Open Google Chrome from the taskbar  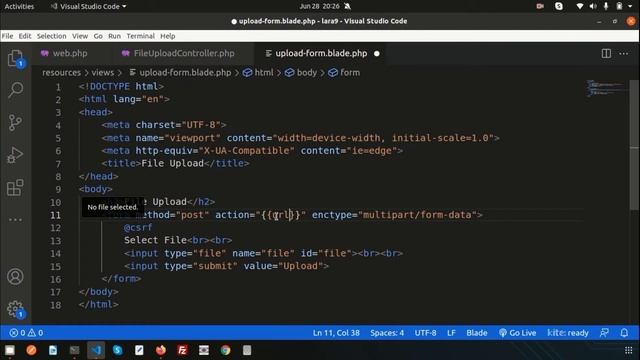click(x=225, y=350)
